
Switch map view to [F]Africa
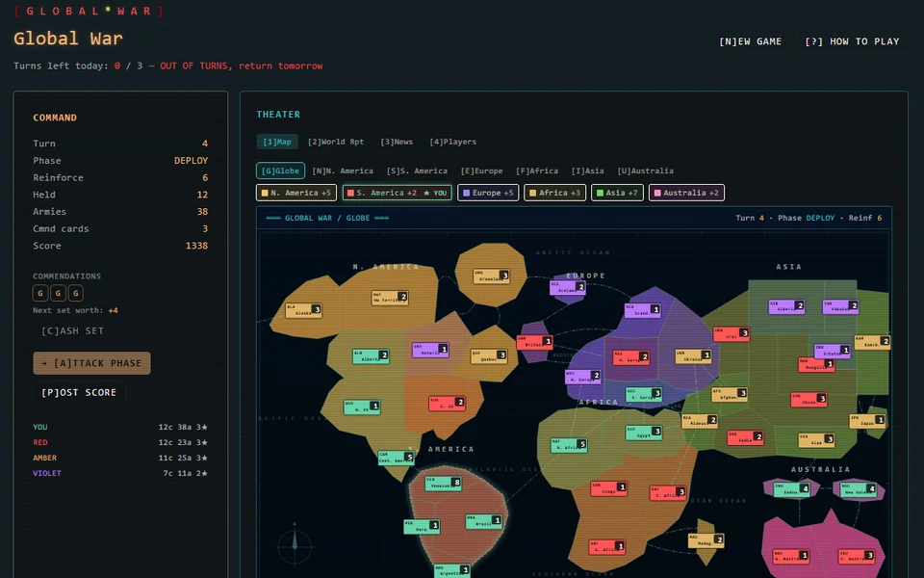click(x=537, y=171)
